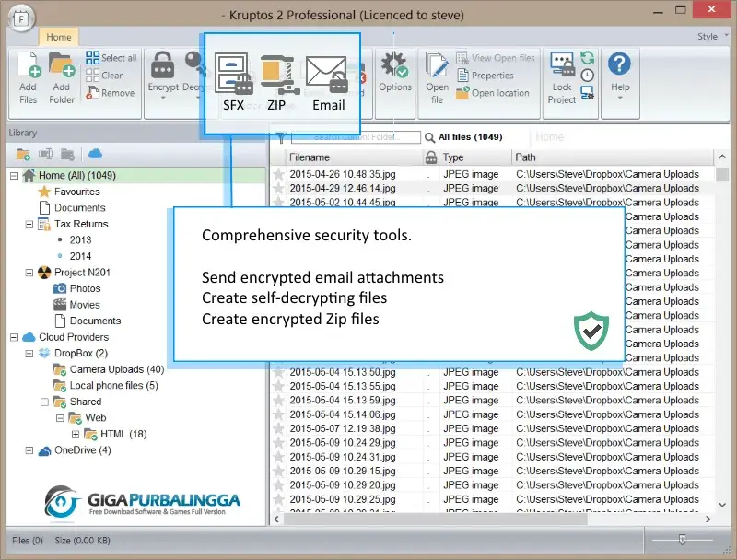This screenshot has width=737, height=560.
Task: Select Photos under Project N201
Action: click(85, 288)
